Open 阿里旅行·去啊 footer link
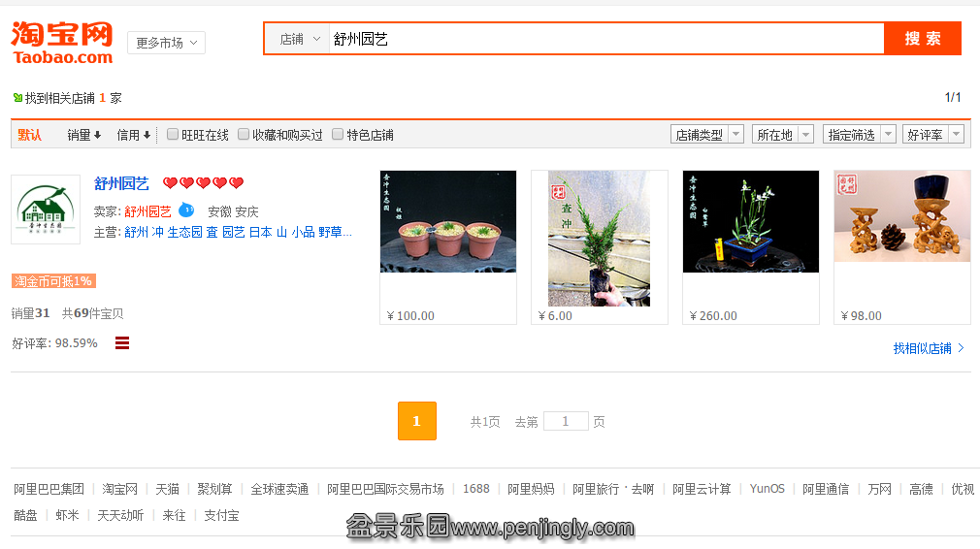Image resolution: width=980 pixels, height=549 pixels. pos(613,489)
